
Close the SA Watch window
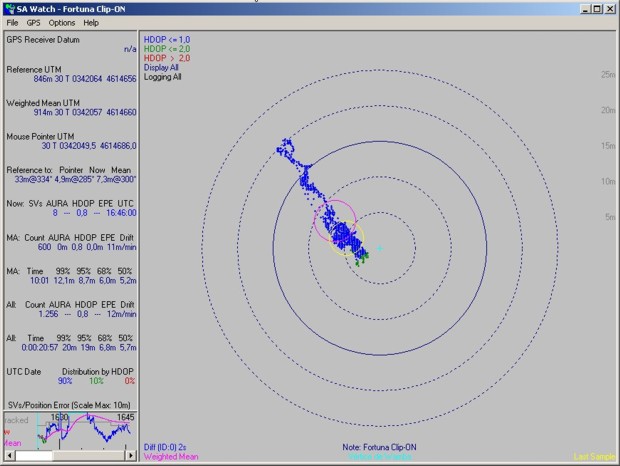pyautogui.click(x=610, y=9)
